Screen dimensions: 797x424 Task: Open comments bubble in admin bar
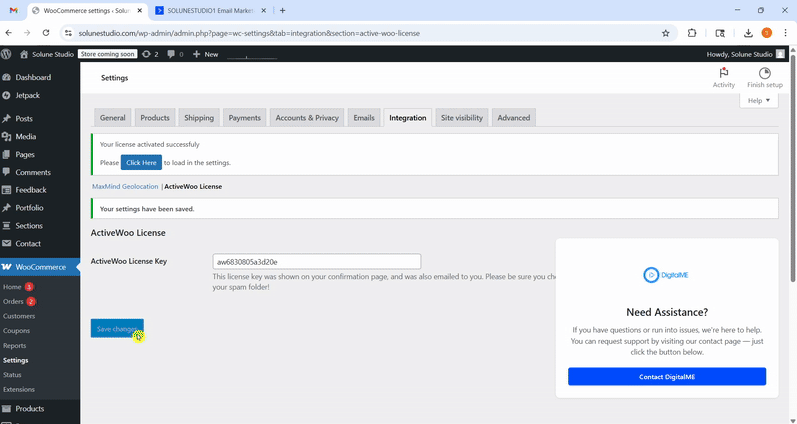click(x=175, y=54)
